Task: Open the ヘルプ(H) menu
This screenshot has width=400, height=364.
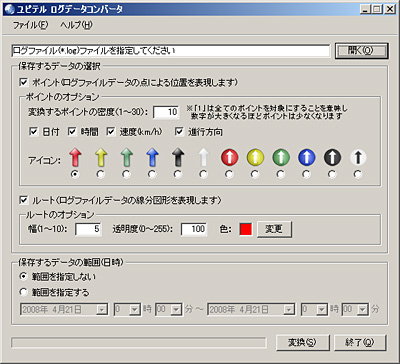Action: (76, 25)
